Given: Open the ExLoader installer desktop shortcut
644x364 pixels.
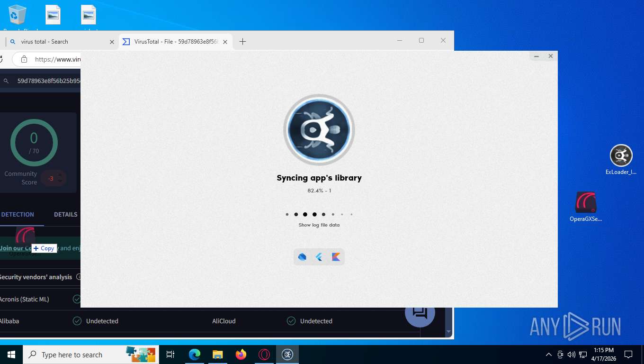Looking at the screenshot, I should tap(621, 160).
